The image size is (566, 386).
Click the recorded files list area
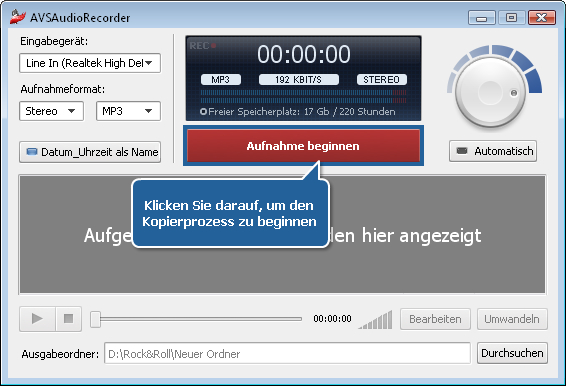(x=282, y=235)
